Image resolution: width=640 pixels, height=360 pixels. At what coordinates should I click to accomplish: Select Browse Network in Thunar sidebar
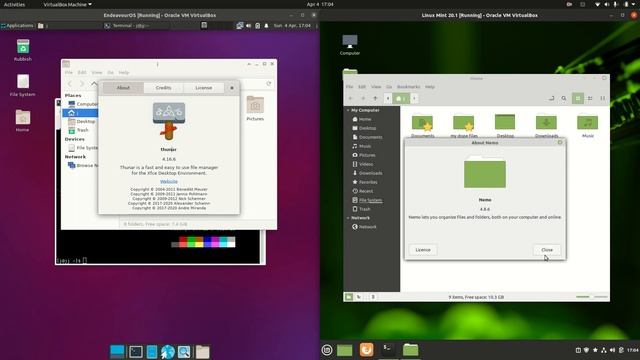pyautogui.click(x=83, y=165)
